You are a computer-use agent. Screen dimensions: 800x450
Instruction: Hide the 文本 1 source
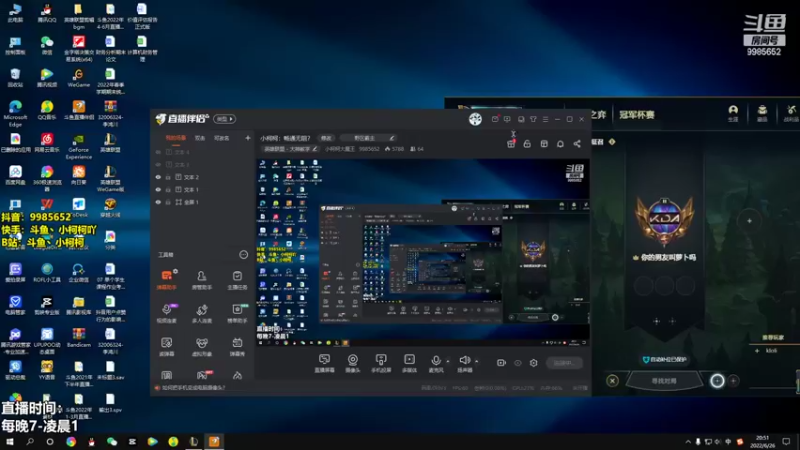pyautogui.click(x=158, y=189)
